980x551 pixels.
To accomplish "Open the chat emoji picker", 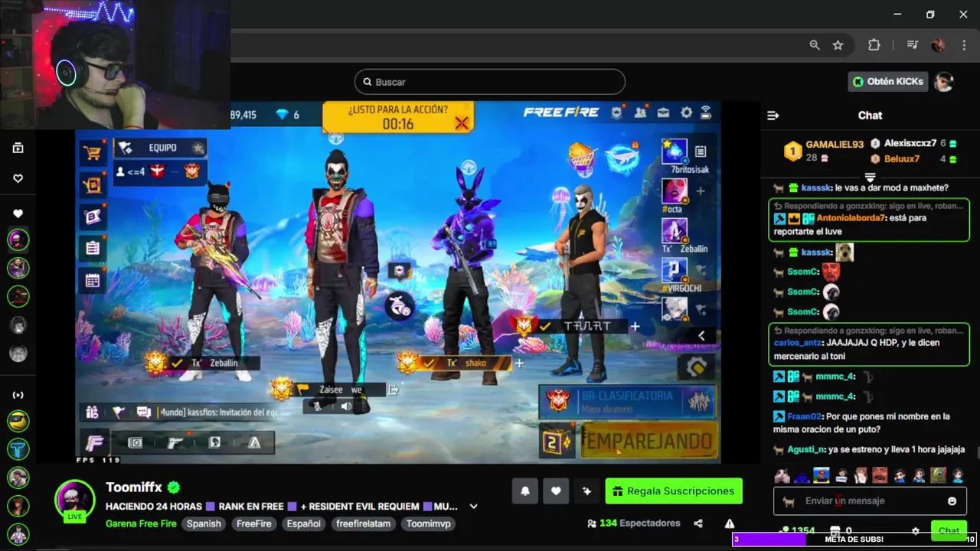I will click(x=952, y=501).
